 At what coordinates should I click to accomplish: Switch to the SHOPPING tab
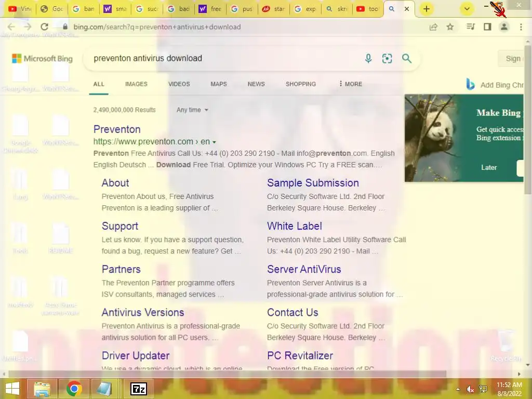click(301, 84)
